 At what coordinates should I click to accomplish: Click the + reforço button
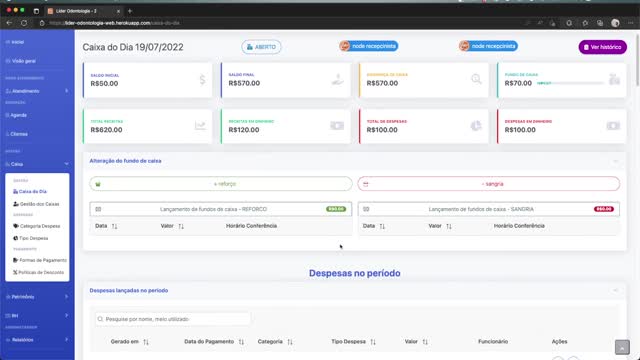221,184
